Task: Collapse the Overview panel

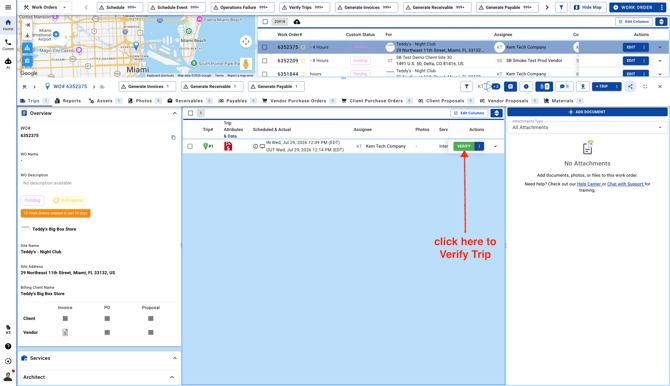Action: (174, 113)
